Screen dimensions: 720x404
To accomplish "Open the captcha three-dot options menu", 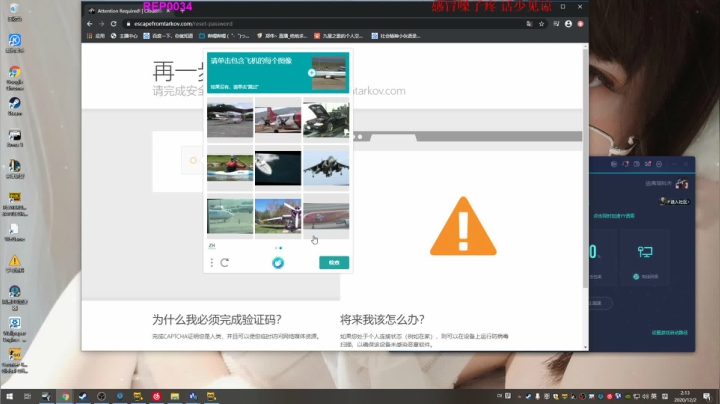I will (212, 263).
